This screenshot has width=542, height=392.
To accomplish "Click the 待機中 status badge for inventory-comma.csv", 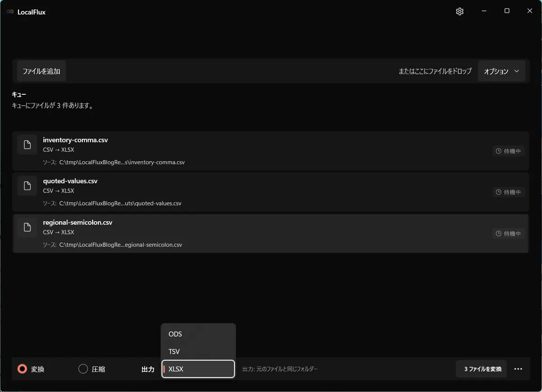I will (508, 151).
